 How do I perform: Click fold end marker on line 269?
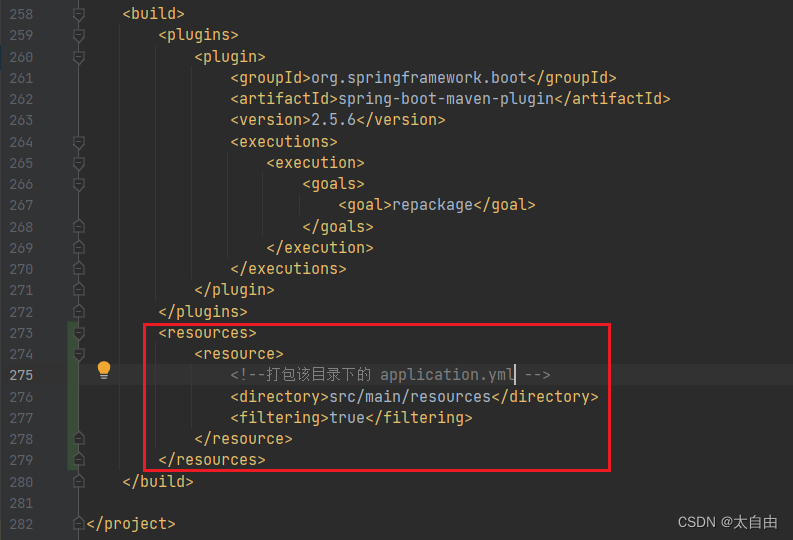(78, 248)
